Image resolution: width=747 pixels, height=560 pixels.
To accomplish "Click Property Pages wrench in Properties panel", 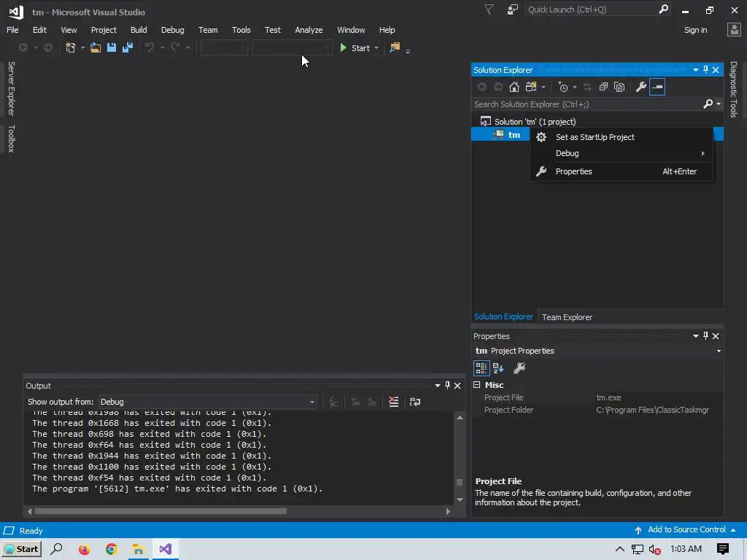I will click(519, 368).
